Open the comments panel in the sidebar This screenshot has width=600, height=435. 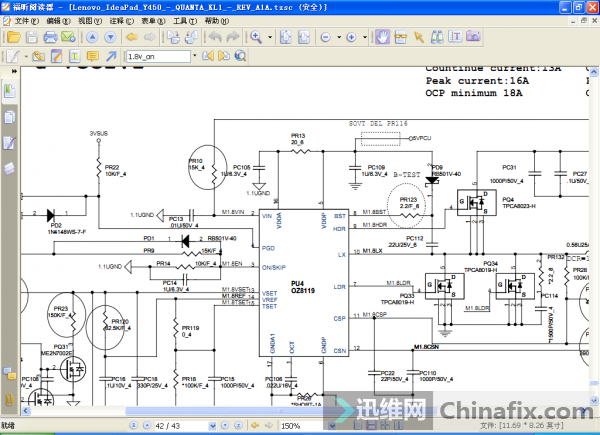[10, 374]
